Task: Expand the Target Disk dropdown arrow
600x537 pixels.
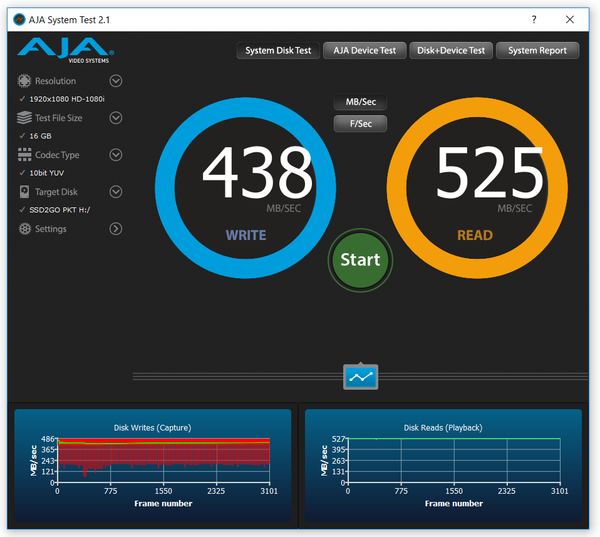Action: coord(116,191)
